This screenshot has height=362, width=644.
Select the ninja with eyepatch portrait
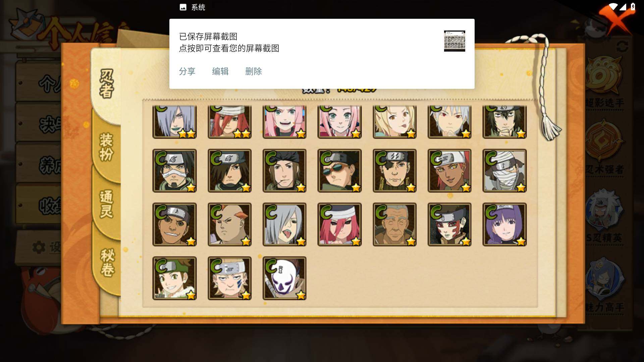point(394,171)
